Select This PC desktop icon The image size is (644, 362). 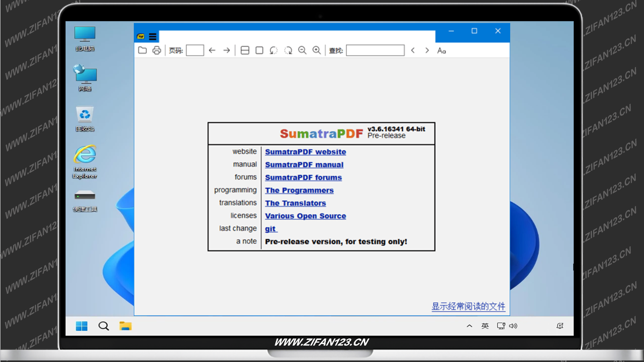[x=85, y=39]
